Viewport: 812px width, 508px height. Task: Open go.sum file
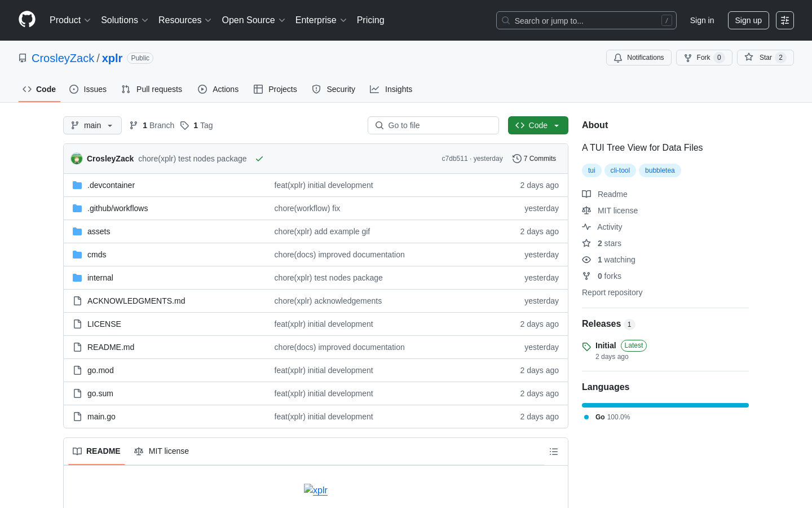coord(100,393)
